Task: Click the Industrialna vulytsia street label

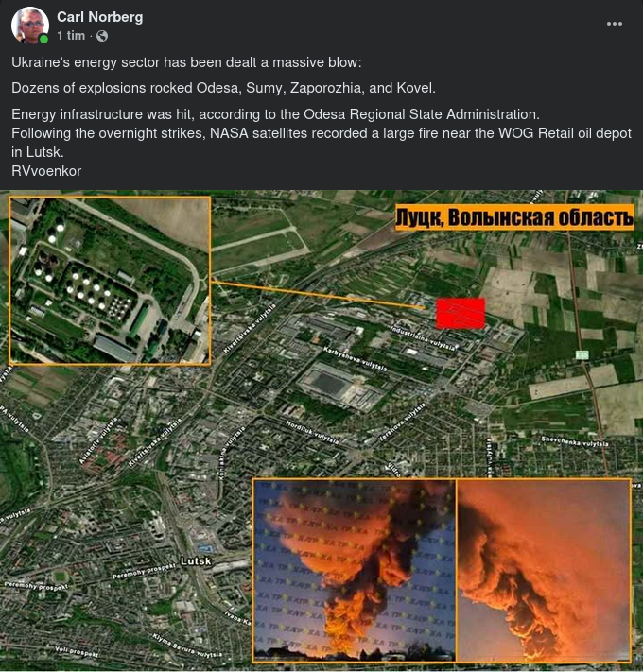Action: pos(423,338)
